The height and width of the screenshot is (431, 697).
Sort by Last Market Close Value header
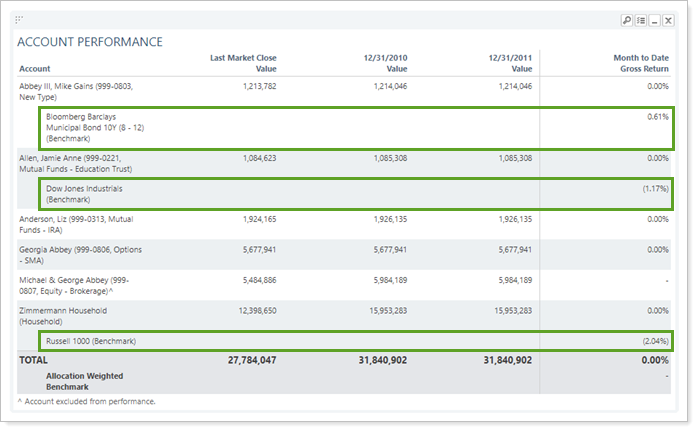click(x=243, y=64)
